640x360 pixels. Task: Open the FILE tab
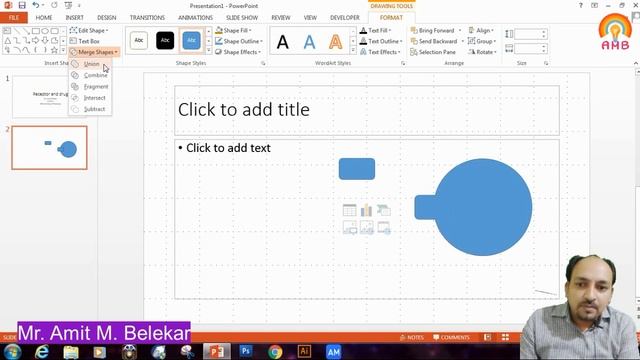[14, 18]
